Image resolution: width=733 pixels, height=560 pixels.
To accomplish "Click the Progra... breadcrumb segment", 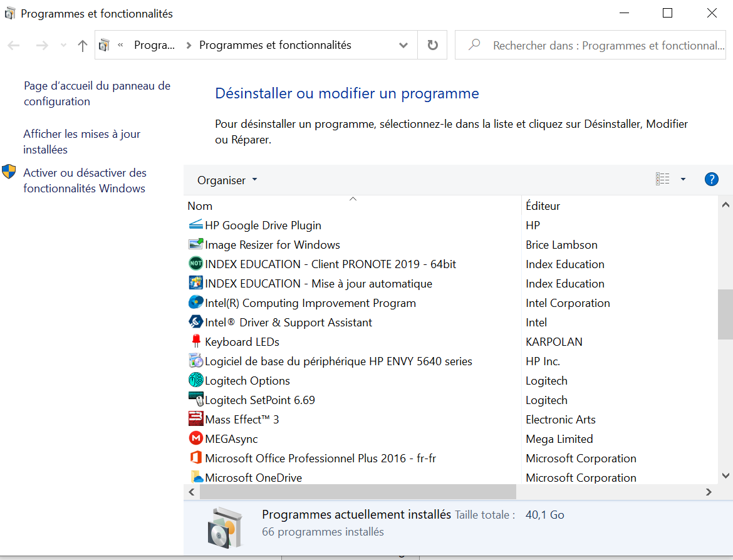I will (x=154, y=45).
